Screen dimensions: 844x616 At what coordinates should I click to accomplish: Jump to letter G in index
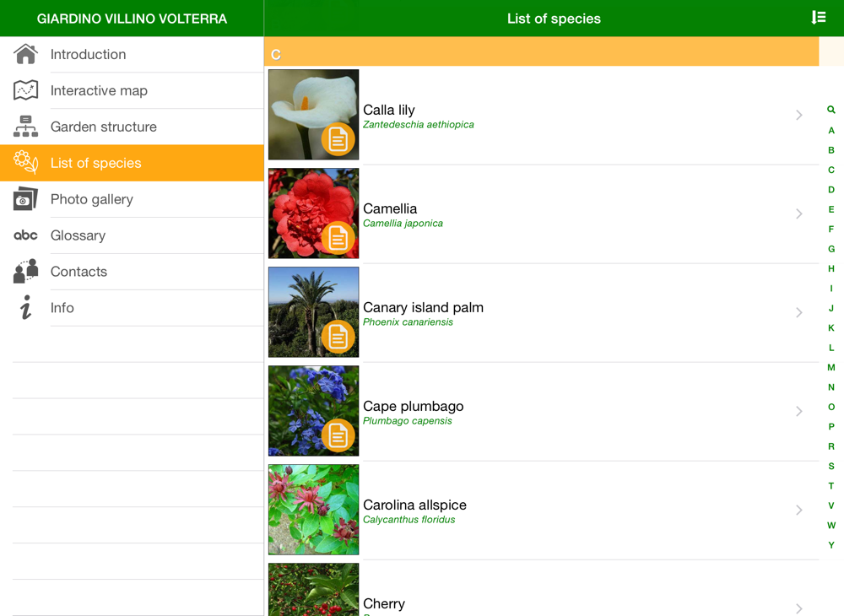coord(831,249)
